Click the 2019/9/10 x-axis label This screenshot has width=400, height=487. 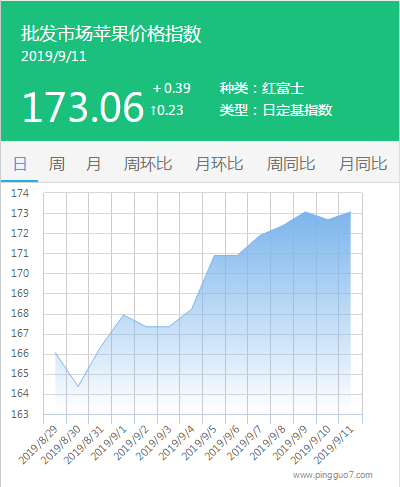[311, 445]
